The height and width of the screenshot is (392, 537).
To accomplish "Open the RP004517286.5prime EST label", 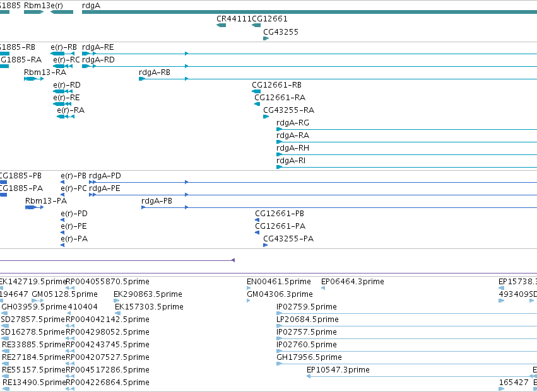I will click(x=107, y=370).
